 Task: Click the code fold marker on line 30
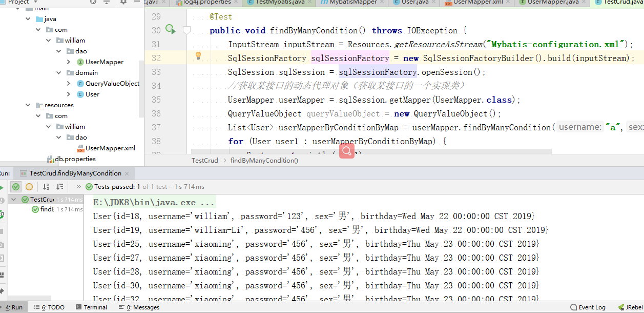(186, 31)
